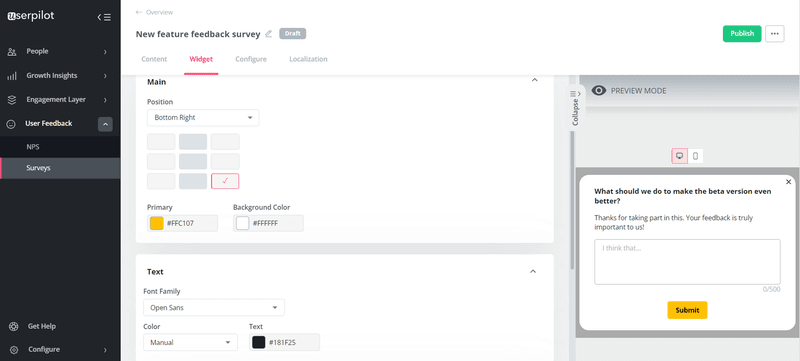Click the survey question heading text

[x=683, y=196]
